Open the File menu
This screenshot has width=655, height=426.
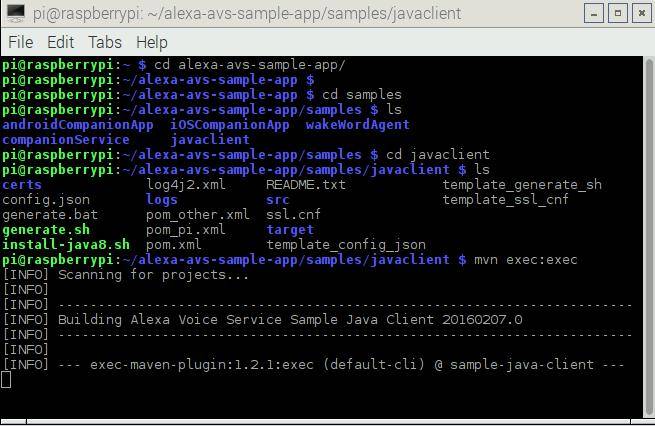click(21, 42)
